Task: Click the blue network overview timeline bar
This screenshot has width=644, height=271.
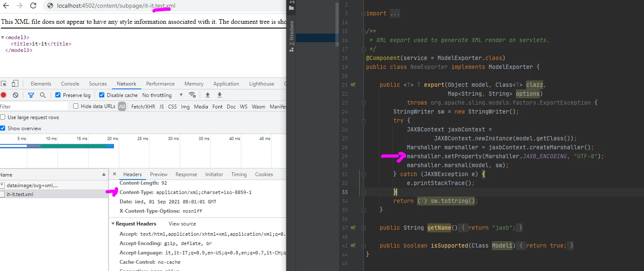Action: point(57,146)
